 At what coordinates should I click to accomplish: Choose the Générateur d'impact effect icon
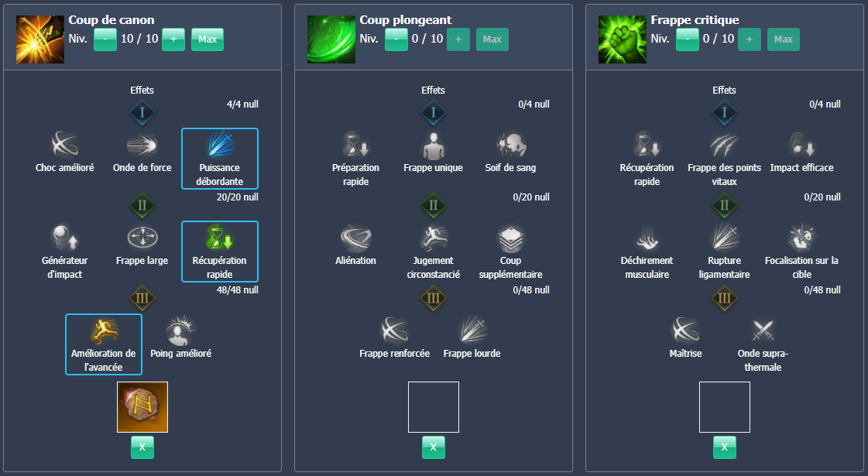[x=65, y=238]
